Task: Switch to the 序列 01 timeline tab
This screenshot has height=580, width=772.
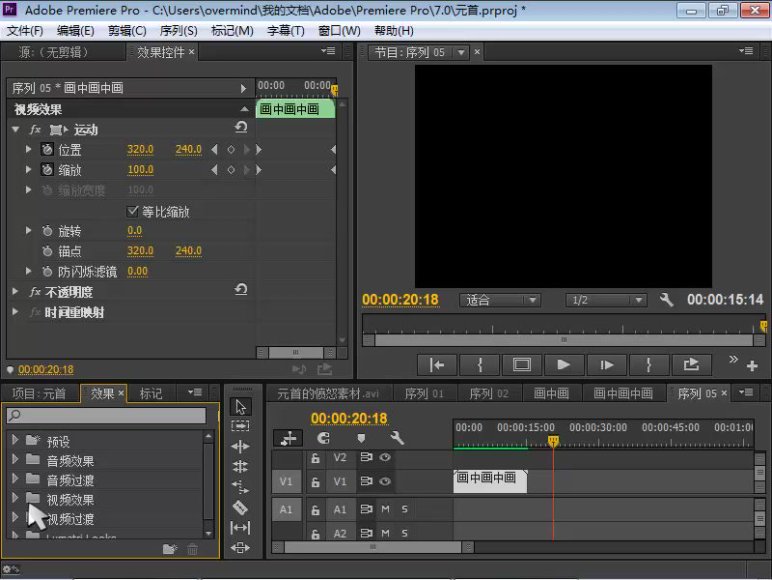Action: [423, 394]
